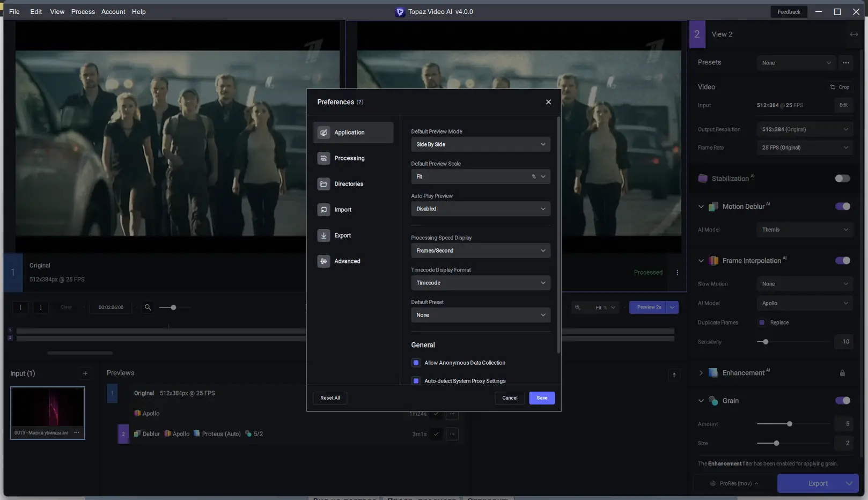Click the View 2 swap arrows icon

click(854, 34)
